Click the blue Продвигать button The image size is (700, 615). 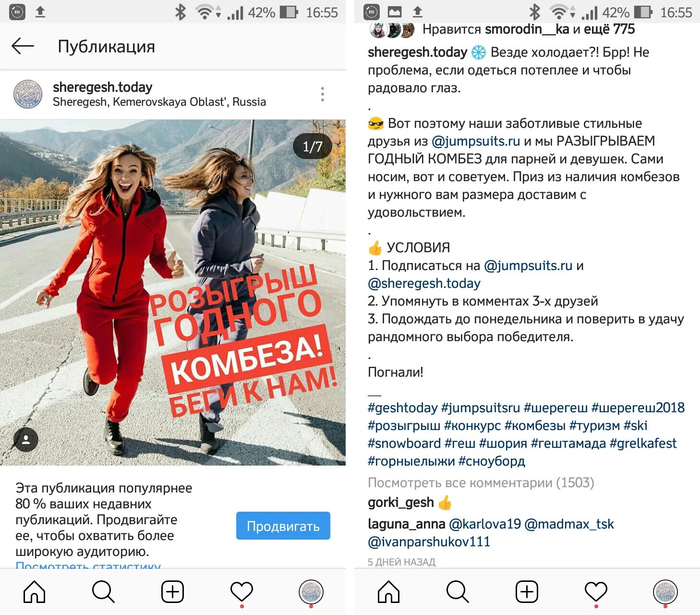point(283,526)
